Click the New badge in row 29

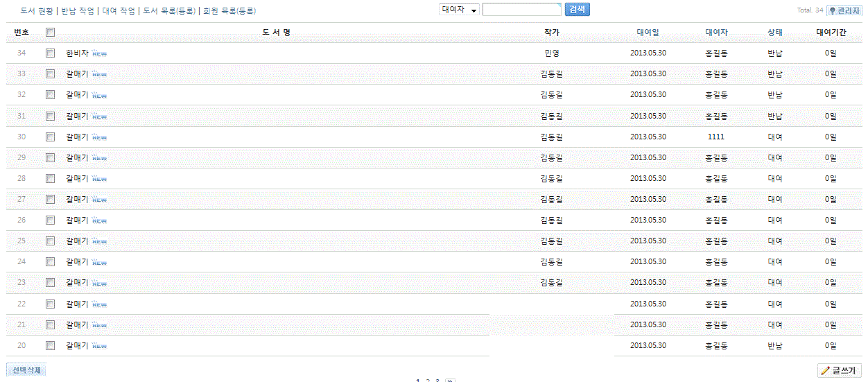coord(99,158)
